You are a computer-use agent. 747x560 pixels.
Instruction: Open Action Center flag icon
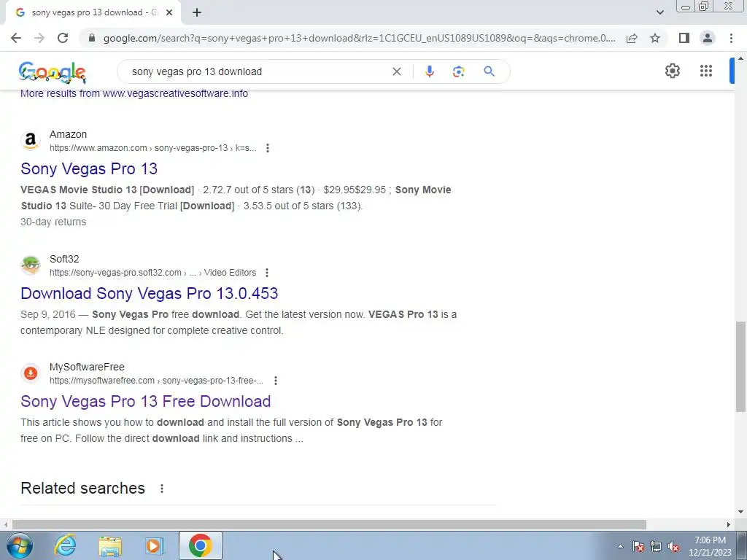tap(638, 546)
